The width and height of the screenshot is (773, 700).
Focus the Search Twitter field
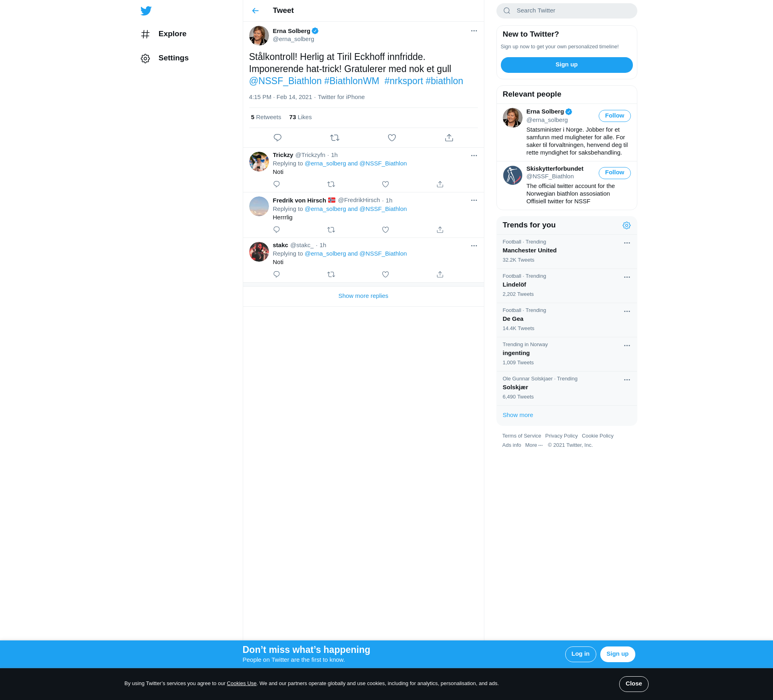tap(572, 11)
